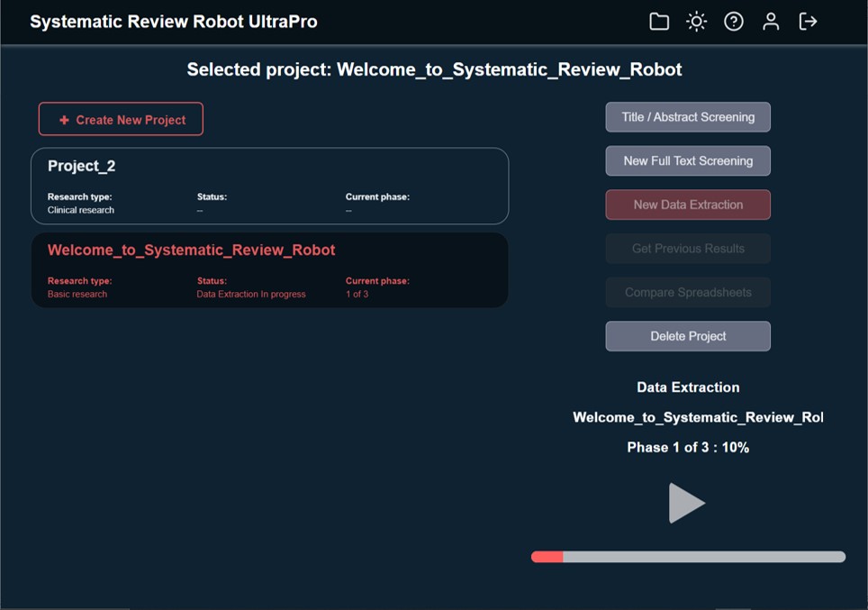Click 'Data Extraction In progress' status text
Viewport: 868px width, 610px height.
coord(251,295)
